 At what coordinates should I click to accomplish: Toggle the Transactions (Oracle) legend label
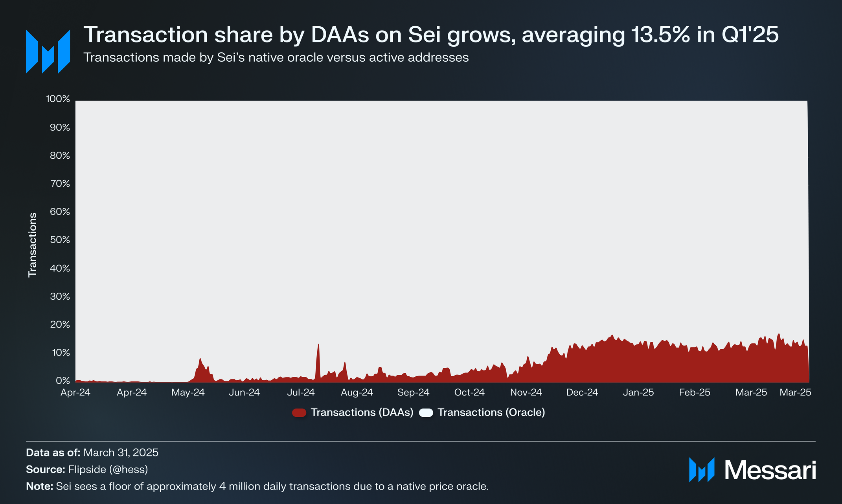coord(491,412)
